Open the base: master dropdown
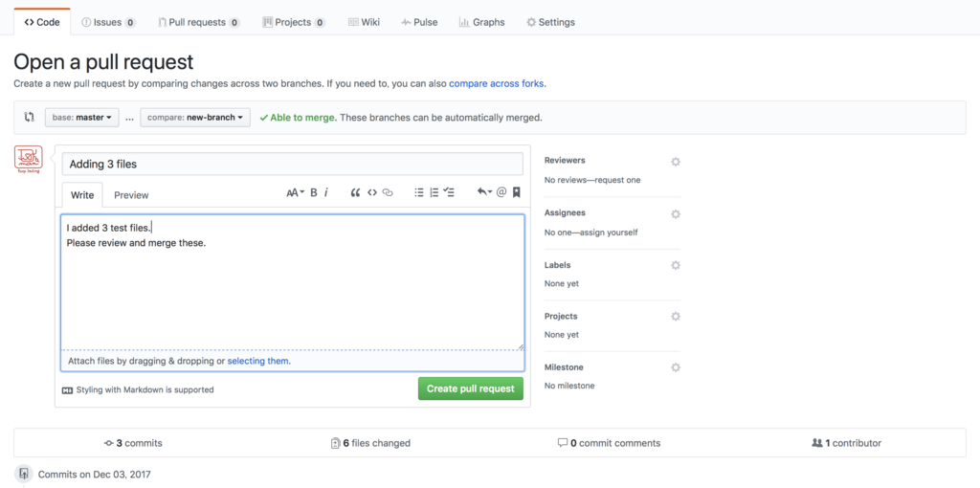Viewport: 980px width, 488px height. click(82, 117)
